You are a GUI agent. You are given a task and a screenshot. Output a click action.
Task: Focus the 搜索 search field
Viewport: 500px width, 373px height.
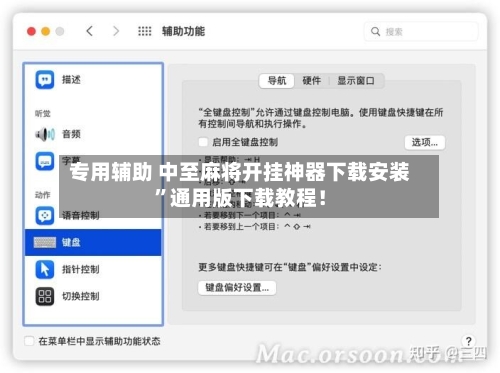pyautogui.click(x=421, y=32)
